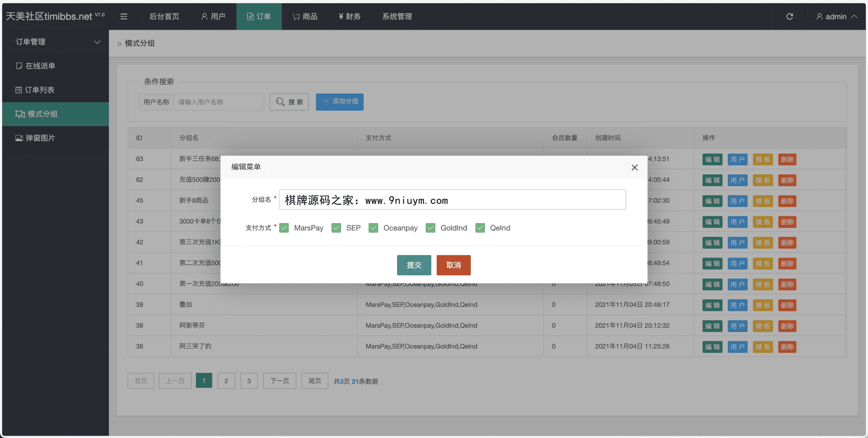Click the 模式分组 breadcrumb title

click(x=140, y=43)
